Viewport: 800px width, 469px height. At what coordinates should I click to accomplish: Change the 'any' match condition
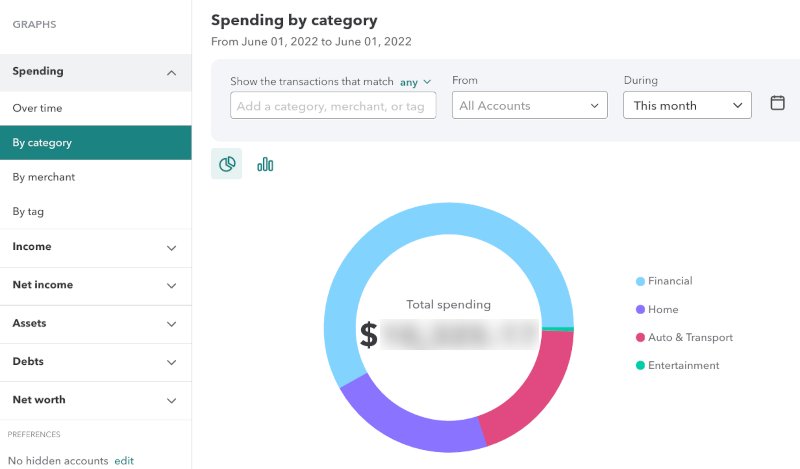(x=415, y=81)
